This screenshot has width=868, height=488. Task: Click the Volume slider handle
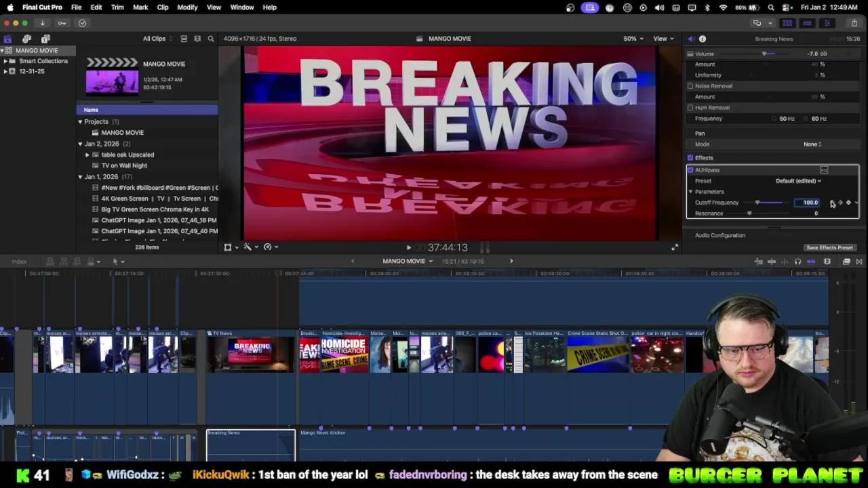pyautogui.click(x=765, y=54)
